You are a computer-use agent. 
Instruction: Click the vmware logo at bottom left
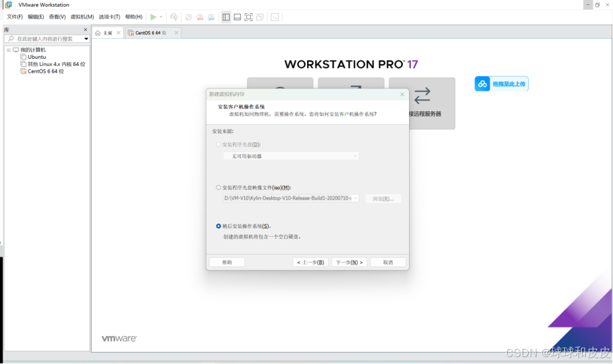pos(119,338)
